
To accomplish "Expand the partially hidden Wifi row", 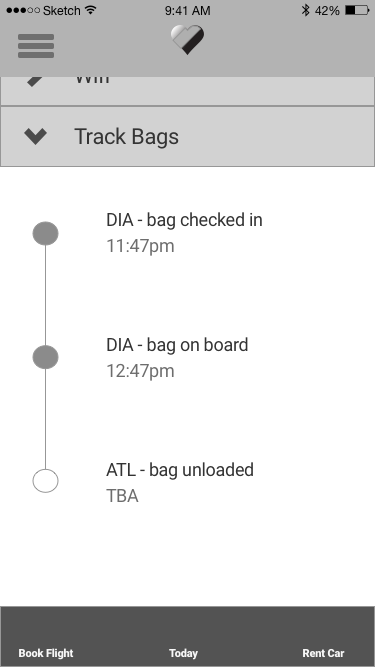I will [x=188, y=91].
